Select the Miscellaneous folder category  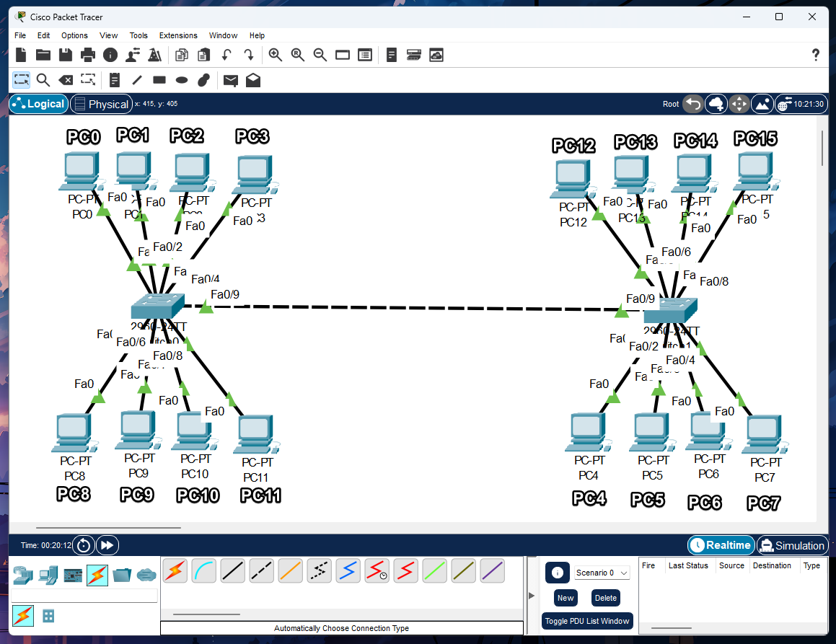(122, 575)
